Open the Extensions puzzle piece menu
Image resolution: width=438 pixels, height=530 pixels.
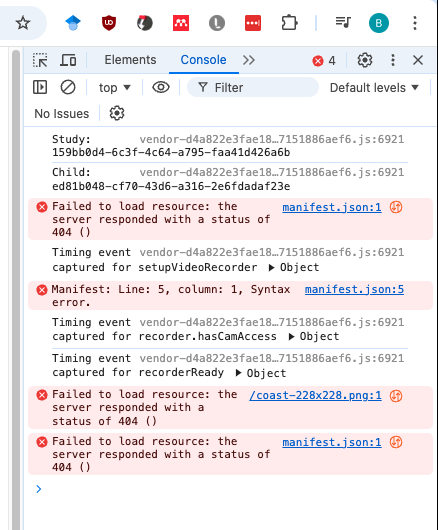[289, 23]
